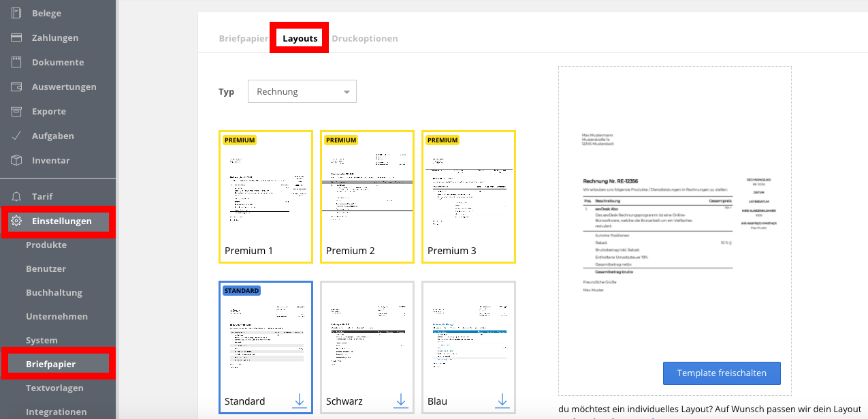Screen dimensions: 868x419
Task: Select the Premium 1 layout thumbnail
Action: point(266,196)
